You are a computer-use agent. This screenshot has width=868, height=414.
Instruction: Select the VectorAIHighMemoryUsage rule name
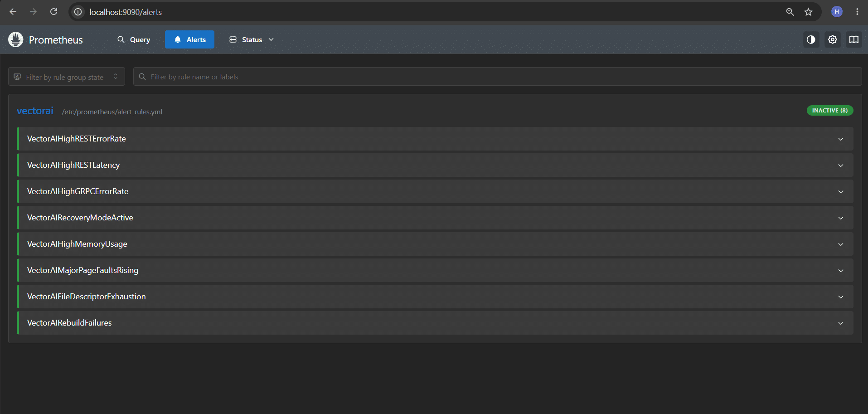tap(77, 244)
